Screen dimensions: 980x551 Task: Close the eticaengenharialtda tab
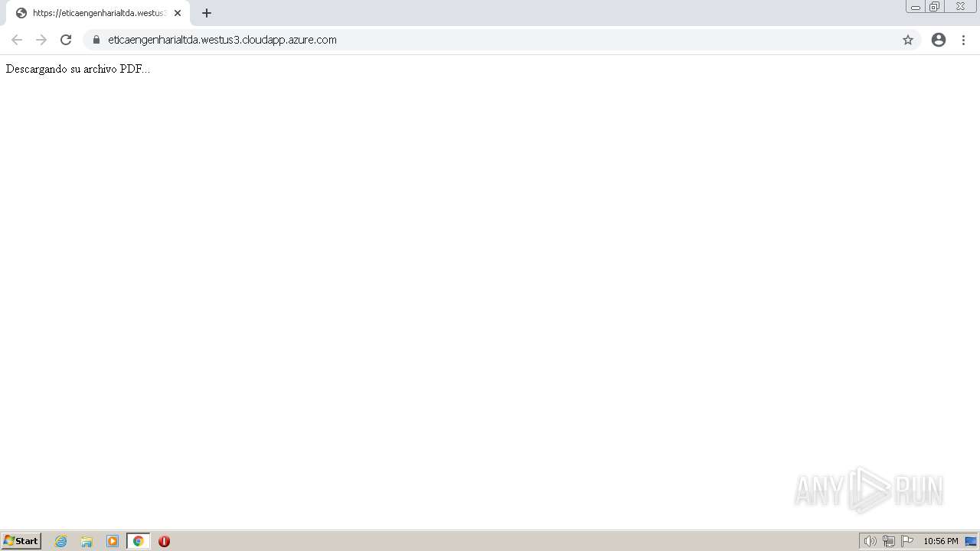[178, 13]
